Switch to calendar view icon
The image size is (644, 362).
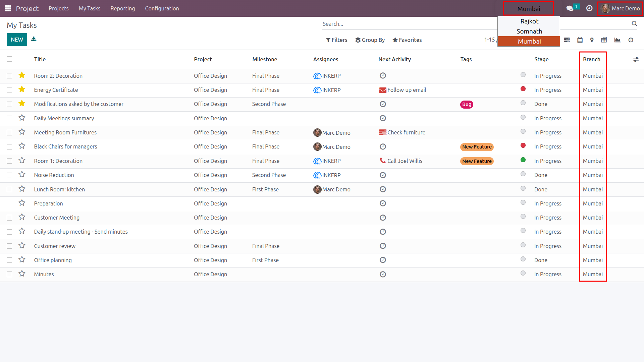(x=580, y=40)
